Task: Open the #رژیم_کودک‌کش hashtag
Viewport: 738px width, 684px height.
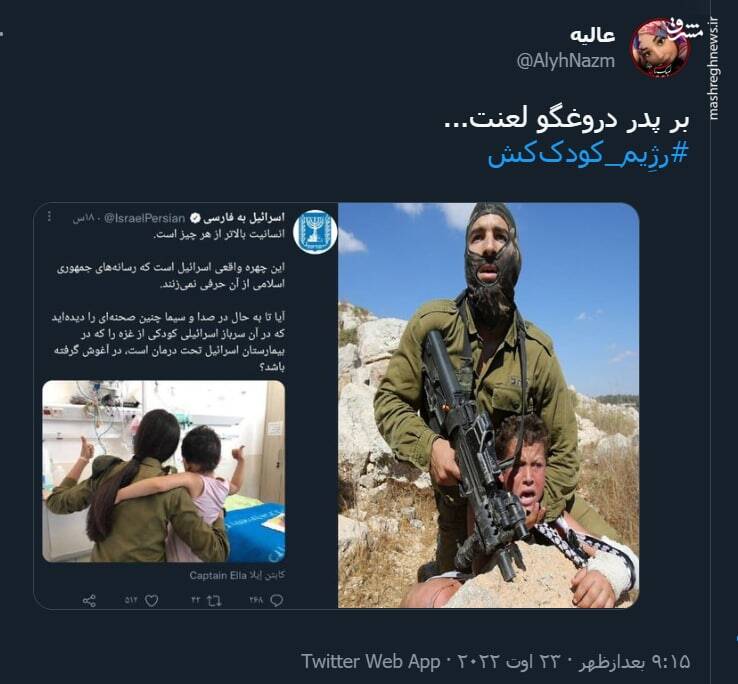Action: click(588, 155)
